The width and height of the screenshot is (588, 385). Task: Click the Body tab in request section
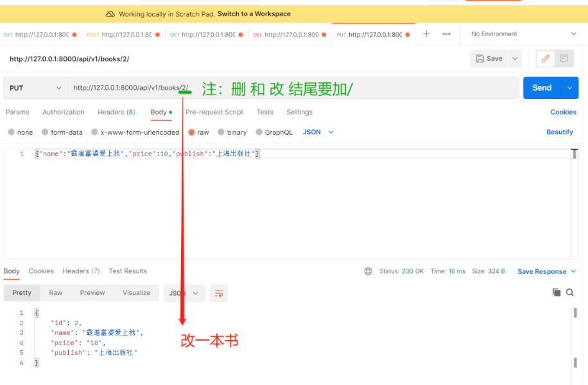point(161,112)
